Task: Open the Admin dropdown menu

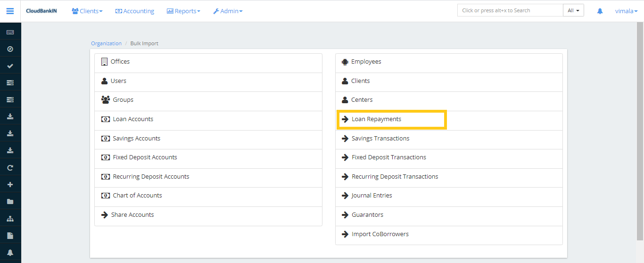Action: (x=228, y=11)
